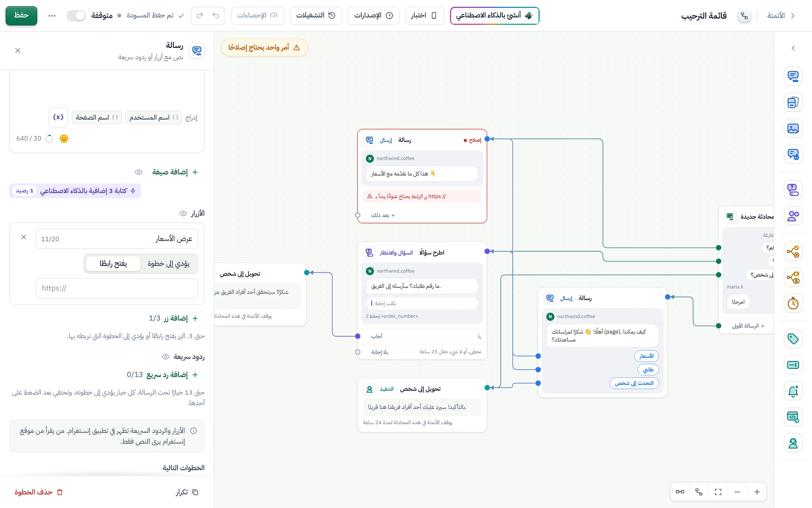812x508 pixels.
Task: Toggle the eye icon beside ردود سريعة
Action: click(x=166, y=357)
